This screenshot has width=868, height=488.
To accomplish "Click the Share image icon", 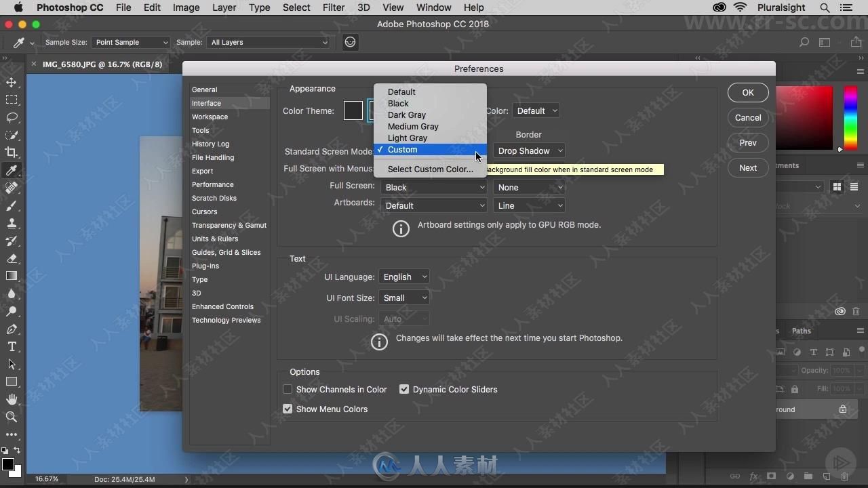I will (856, 42).
